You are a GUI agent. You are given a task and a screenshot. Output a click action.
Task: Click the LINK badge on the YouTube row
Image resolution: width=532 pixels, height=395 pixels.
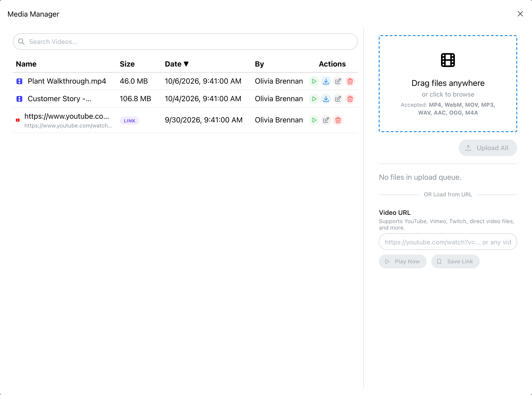click(130, 121)
